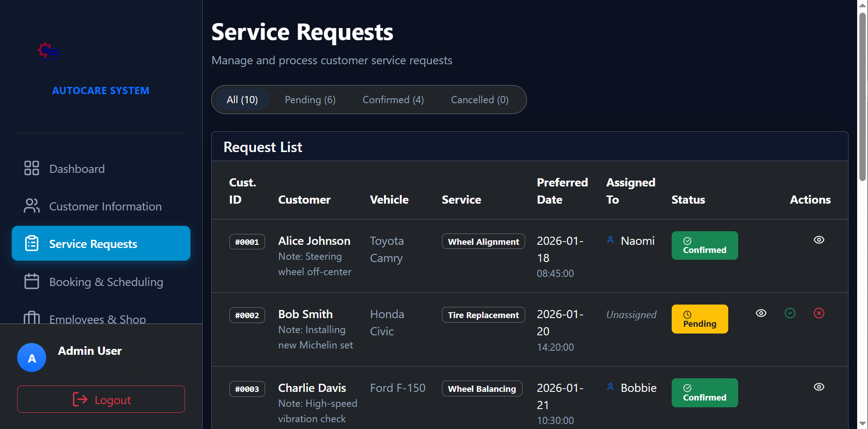The width and height of the screenshot is (868, 429).
Task: Filter by Cancelled (0) tab
Action: (x=479, y=100)
